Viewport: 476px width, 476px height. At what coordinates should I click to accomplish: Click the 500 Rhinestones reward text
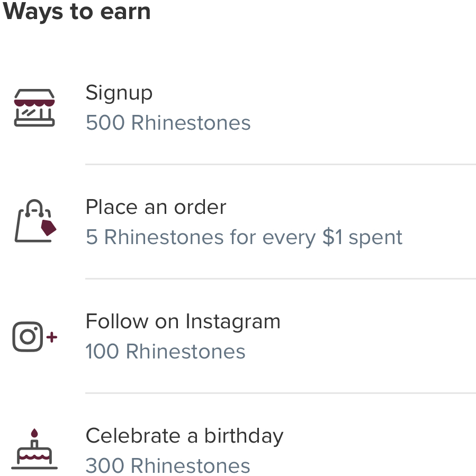(168, 123)
